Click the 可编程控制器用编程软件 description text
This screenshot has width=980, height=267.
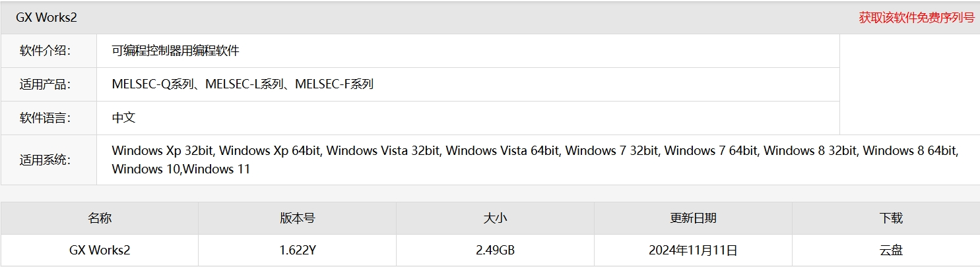click(176, 51)
